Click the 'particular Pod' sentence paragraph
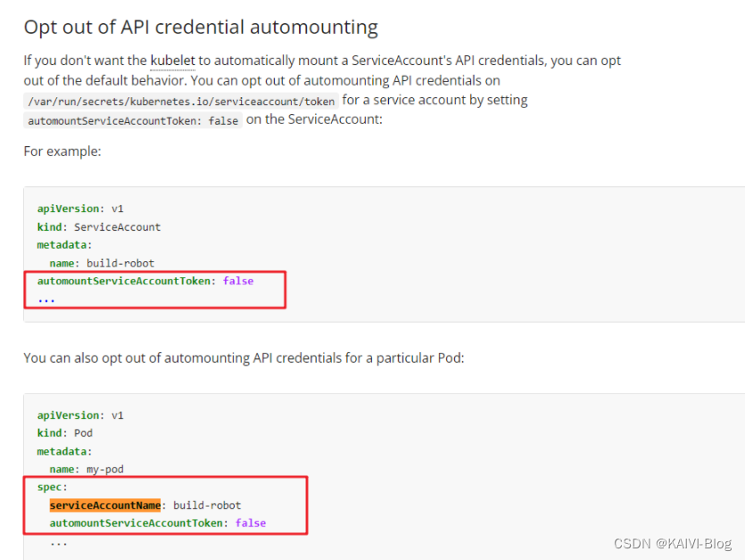 (x=244, y=358)
